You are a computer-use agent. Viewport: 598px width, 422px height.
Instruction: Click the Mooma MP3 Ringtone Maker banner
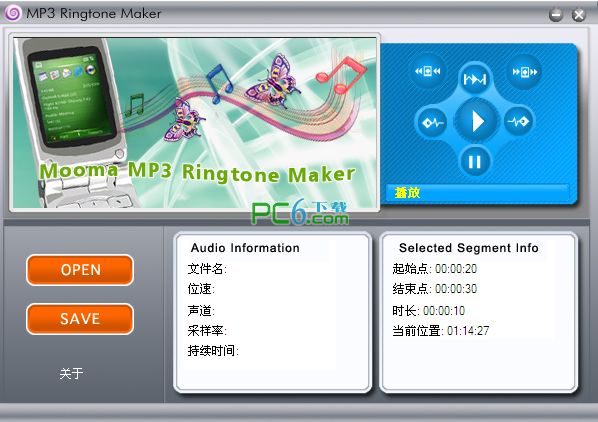(195, 123)
